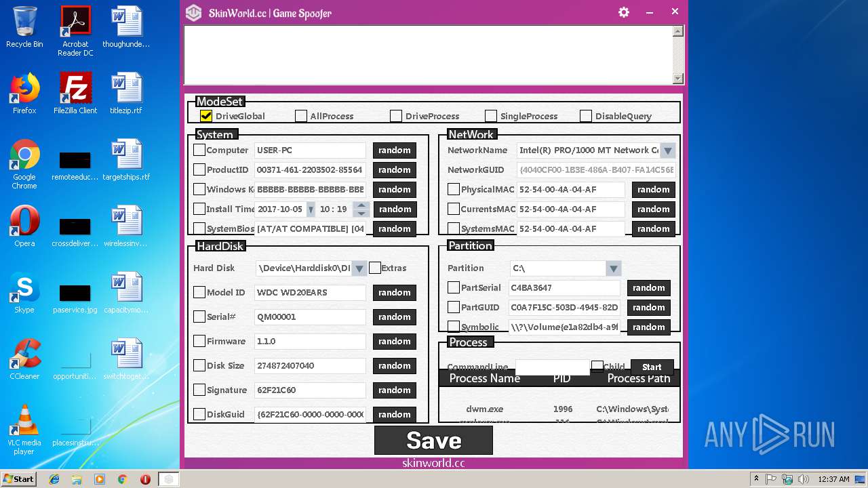Launch Opera browser shortcut
The height and width of the screenshot is (488, 868).
coord(24,226)
